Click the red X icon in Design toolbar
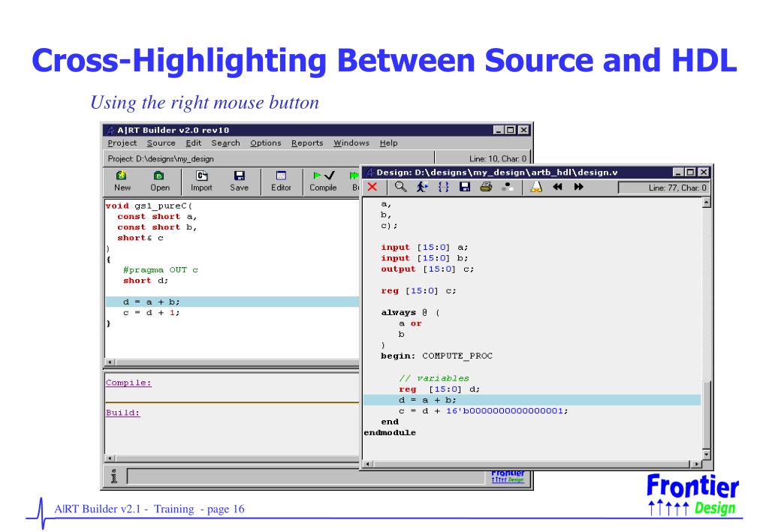 click(x=372, y=187)
